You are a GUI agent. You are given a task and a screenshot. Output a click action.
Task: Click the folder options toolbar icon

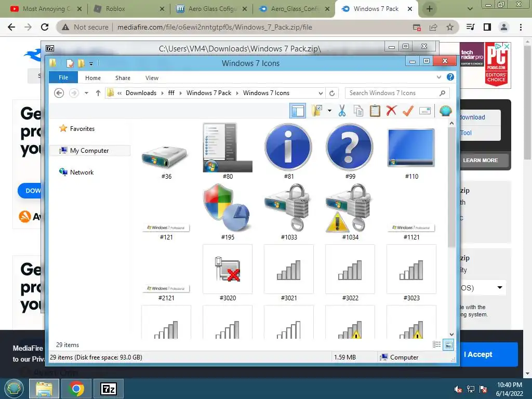click(x=317, y=111)
